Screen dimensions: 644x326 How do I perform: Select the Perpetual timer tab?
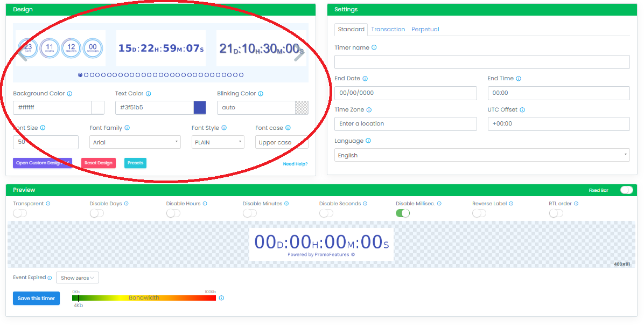click(425, 29)
